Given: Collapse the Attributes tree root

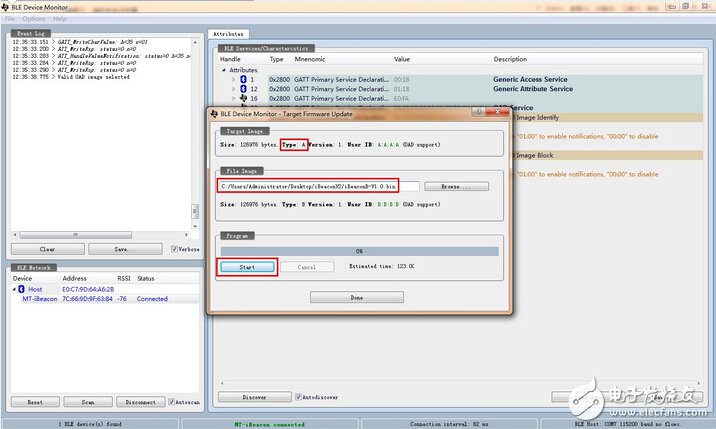Looking at the screenshot, I should (224, 70).
